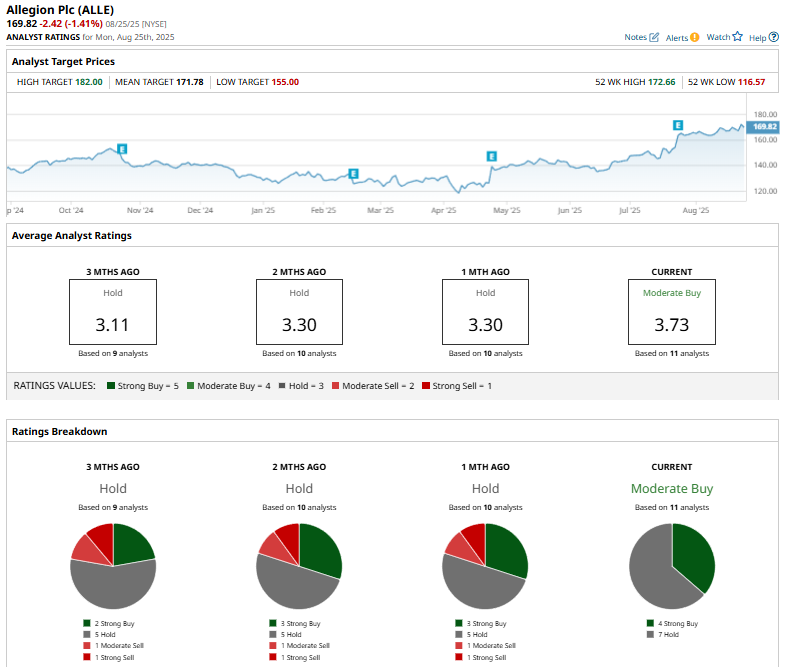The width and height of the screenshot is (788, 667).
Task: Click LOW TARGET 155.00 value
Action: [285, 82]
